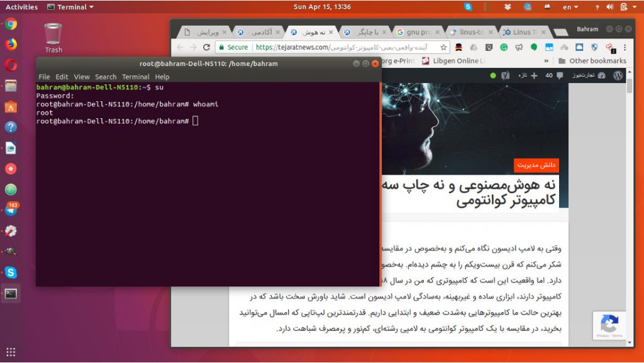The height and width of the screenshot is (363, 644).
Task: Open LibreOffice Writer from the dock
Action: tap(11, 148)
